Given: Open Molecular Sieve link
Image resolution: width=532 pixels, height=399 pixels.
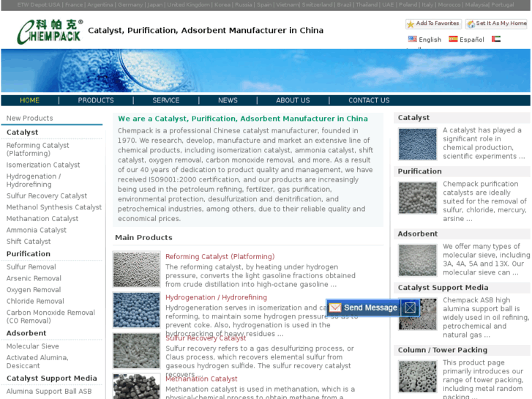Looking at the screenshot, I should 33,346.
